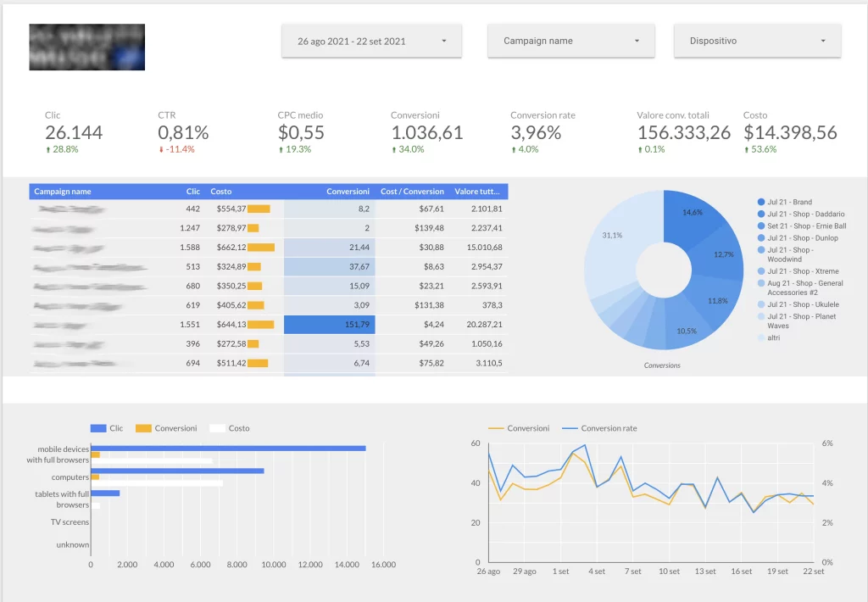Toggle the Conversioni series in bar chart legend
Viewport: 868px width, 602px height.
tap(167, 428)
